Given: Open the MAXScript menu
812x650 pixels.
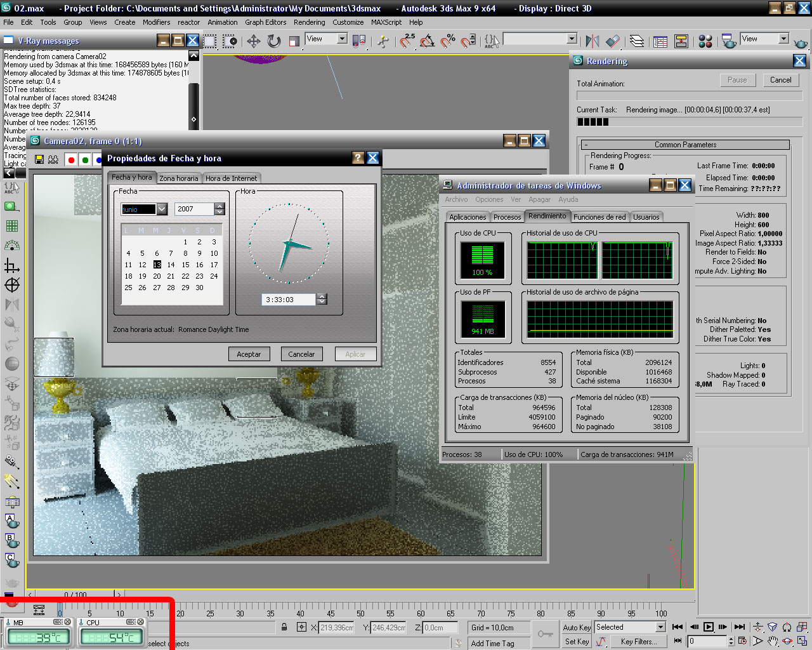Looking at the screenshot, I should (386, 22).
